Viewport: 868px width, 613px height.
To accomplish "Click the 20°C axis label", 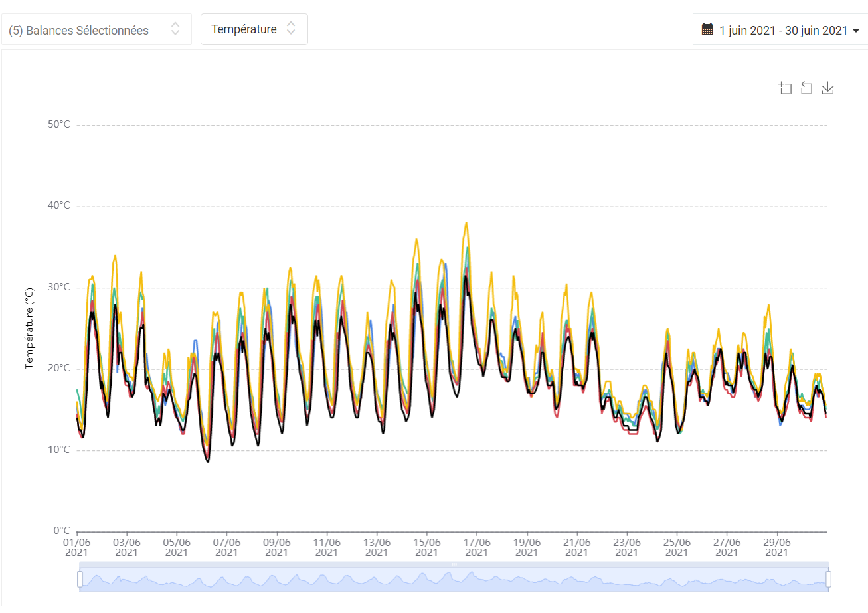I will (x=58, y=369).
